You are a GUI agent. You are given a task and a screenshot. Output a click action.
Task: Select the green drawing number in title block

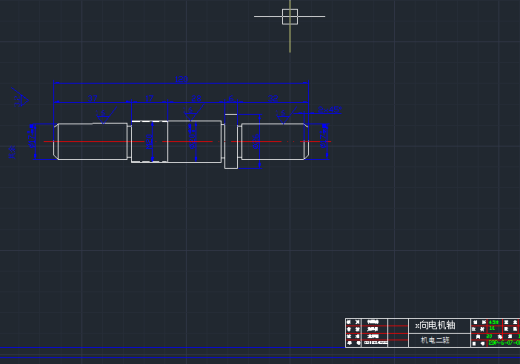(x=504, y=343)
